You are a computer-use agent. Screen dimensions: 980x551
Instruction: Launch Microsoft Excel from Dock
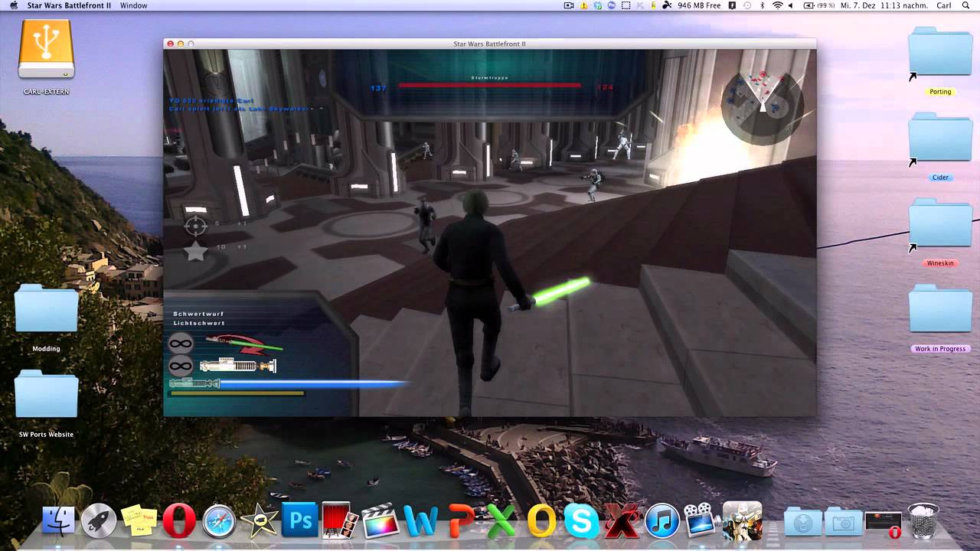501,521
